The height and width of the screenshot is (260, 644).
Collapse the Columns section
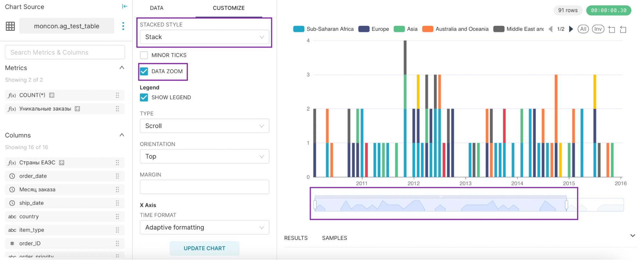click(x=122, y=135)
